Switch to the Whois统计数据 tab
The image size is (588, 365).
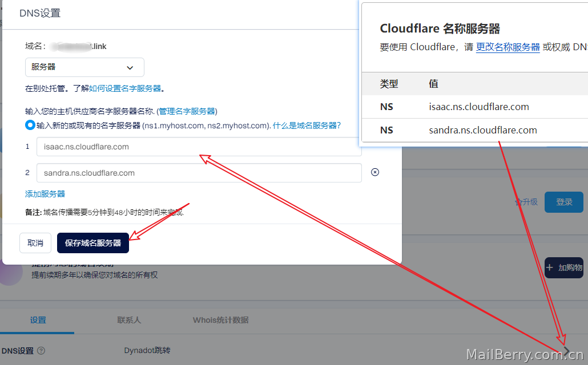coord(220,320)
